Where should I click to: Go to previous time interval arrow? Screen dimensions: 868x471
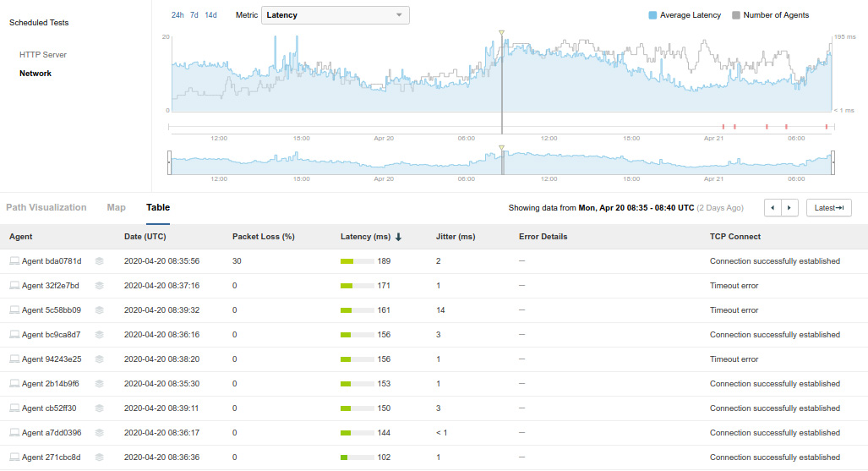coord(772,208)
